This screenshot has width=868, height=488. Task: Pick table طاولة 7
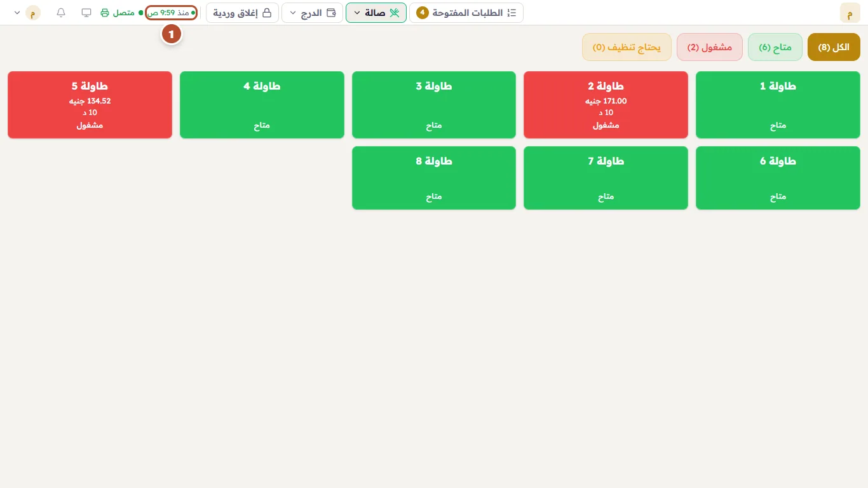pos(606,178)
